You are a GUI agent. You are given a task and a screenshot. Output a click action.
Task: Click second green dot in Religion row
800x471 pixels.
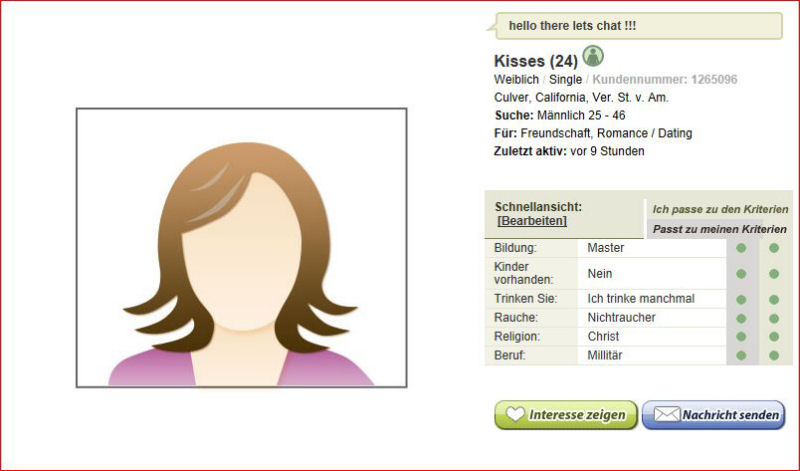pos(774,337)
